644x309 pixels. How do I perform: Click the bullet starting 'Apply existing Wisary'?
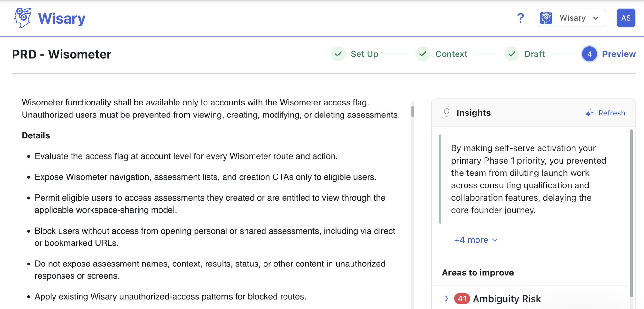(170, 297)
